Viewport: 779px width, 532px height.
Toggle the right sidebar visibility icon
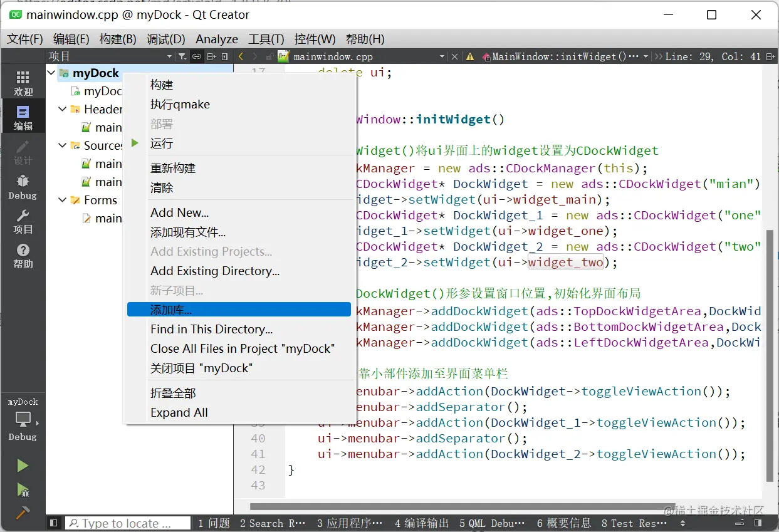(758, 523)
